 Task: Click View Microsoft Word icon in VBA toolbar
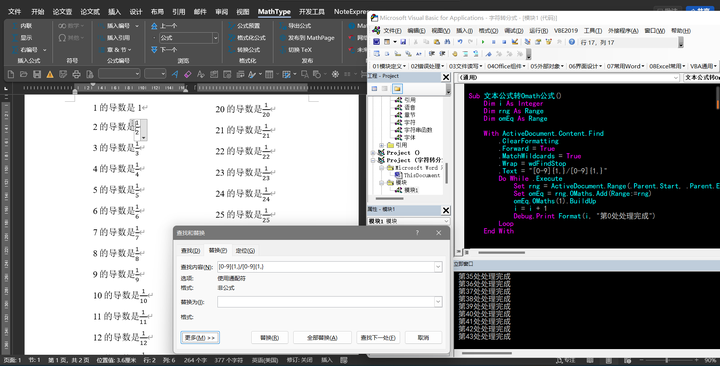[x=376, y=42]
